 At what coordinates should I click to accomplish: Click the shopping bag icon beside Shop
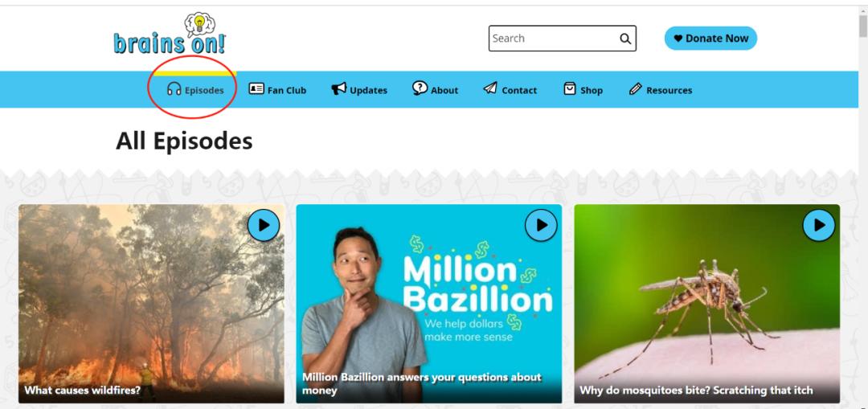(x=570, y=88)
